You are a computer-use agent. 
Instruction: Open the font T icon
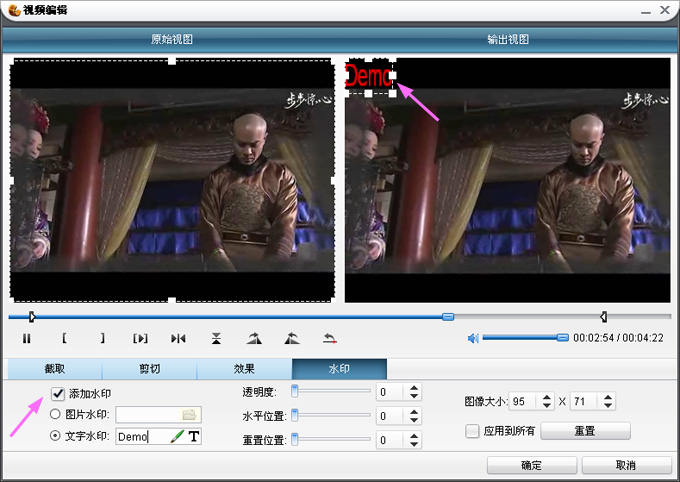194,436
